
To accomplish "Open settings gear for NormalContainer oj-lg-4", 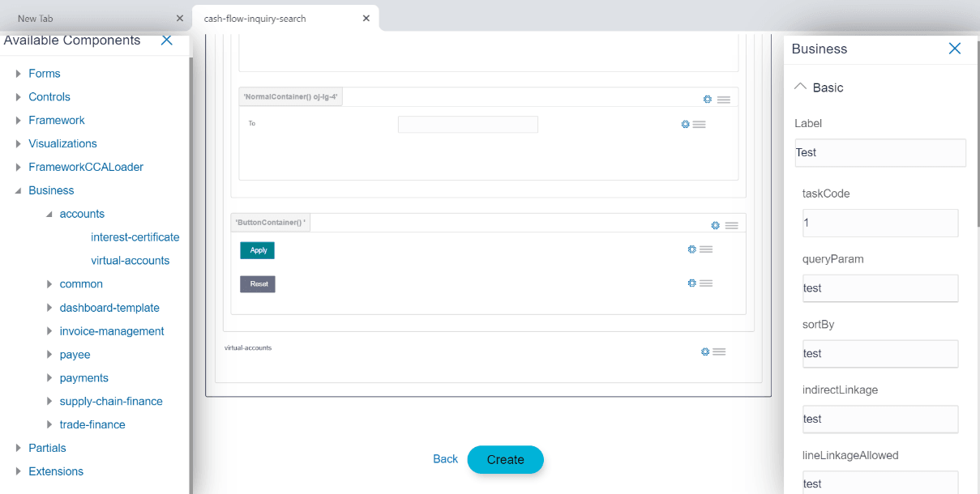I will pos(708,99).
